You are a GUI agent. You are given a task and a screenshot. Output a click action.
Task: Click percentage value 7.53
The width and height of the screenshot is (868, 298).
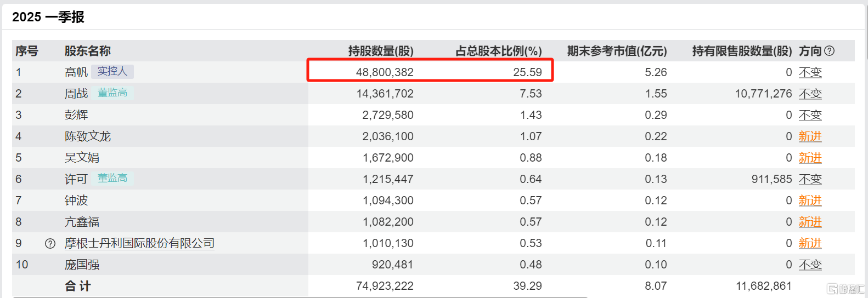coord(531,94)
